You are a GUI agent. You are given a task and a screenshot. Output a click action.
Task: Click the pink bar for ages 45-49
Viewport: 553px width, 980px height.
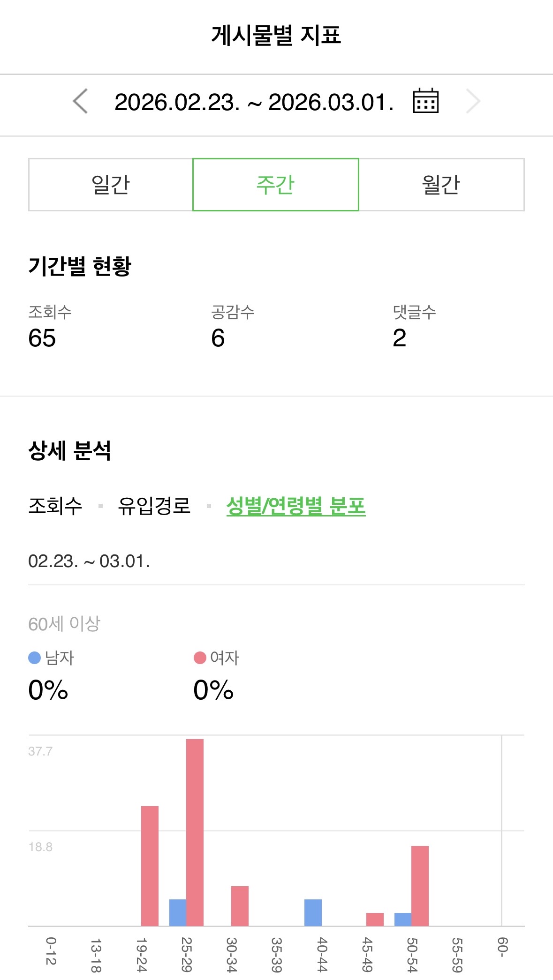pos(375,919)
